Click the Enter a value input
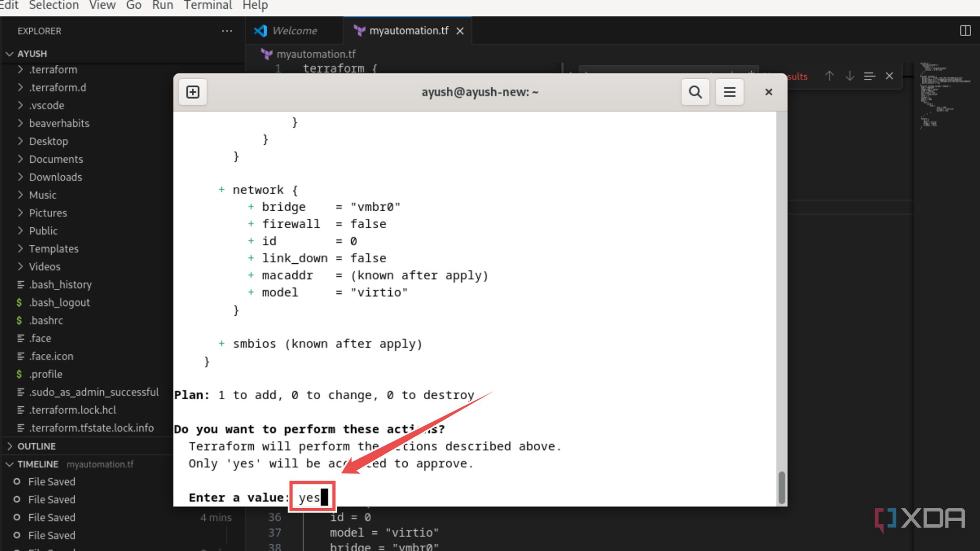This screenshot has height=551, width=980. [x=312, y=497]
